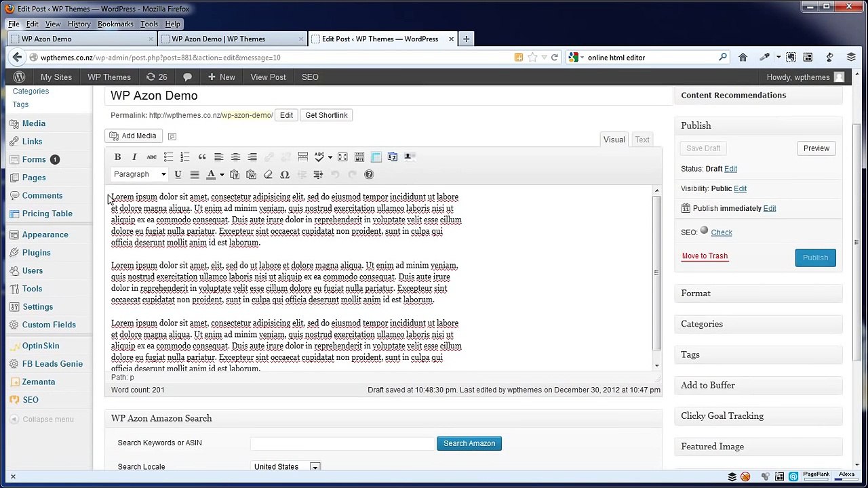The width and height of the screenshot is (868, 488).
Task: Toggle italic formatting in the editor toolbar
Action: click(x=134, y=157)
